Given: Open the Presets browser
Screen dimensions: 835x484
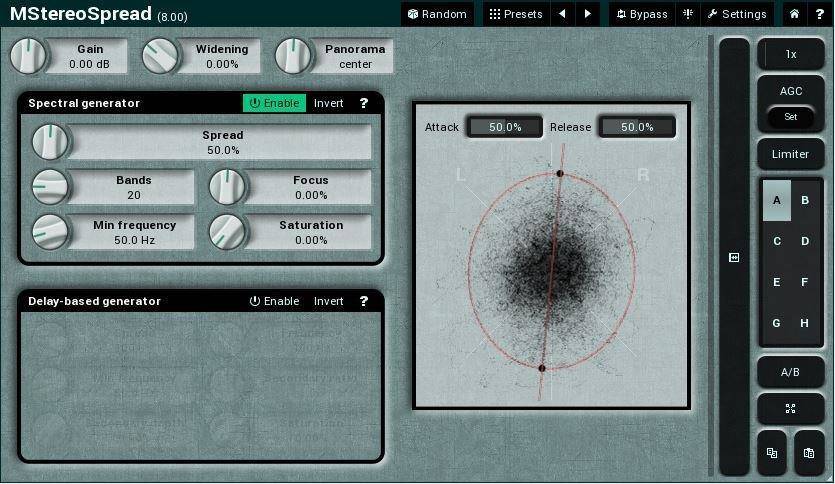Looking at the screenshot, I should (x=515, y=14).
